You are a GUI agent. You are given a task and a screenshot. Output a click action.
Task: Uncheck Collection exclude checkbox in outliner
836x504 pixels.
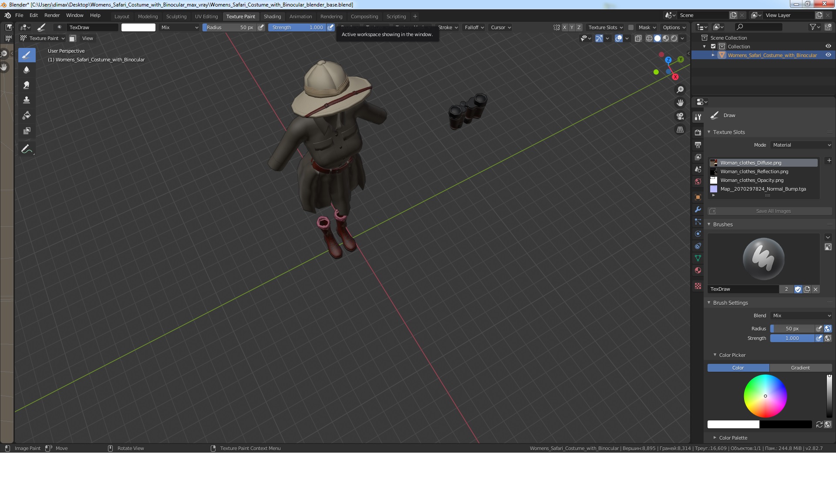coord(713,46)
